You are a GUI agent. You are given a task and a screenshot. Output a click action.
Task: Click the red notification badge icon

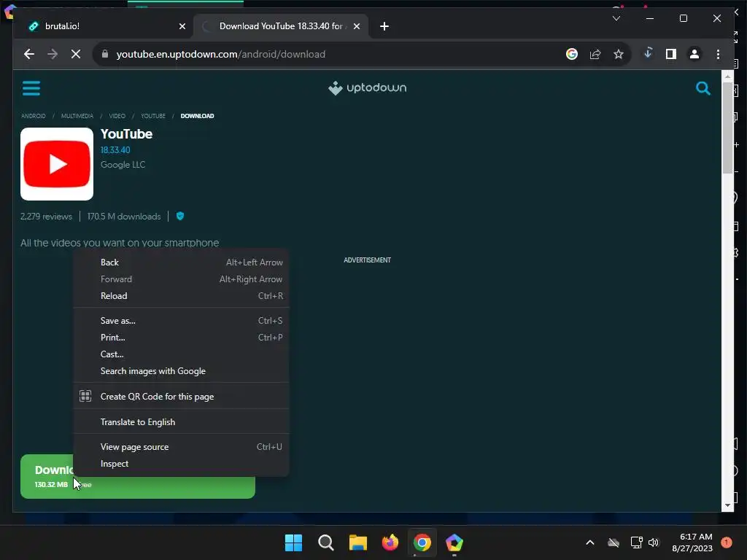727,542
